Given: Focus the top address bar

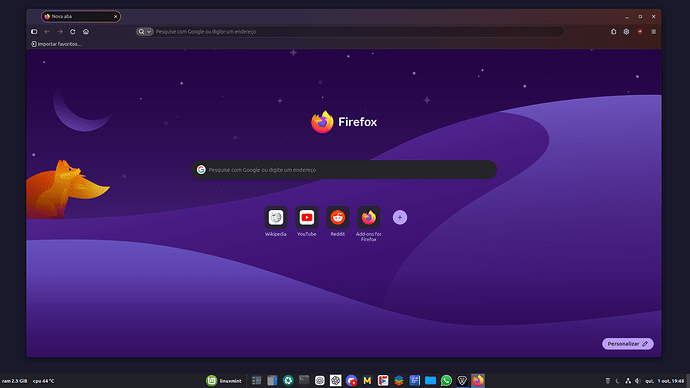Looking at the screenshot, I should click(x=349, y=32).
